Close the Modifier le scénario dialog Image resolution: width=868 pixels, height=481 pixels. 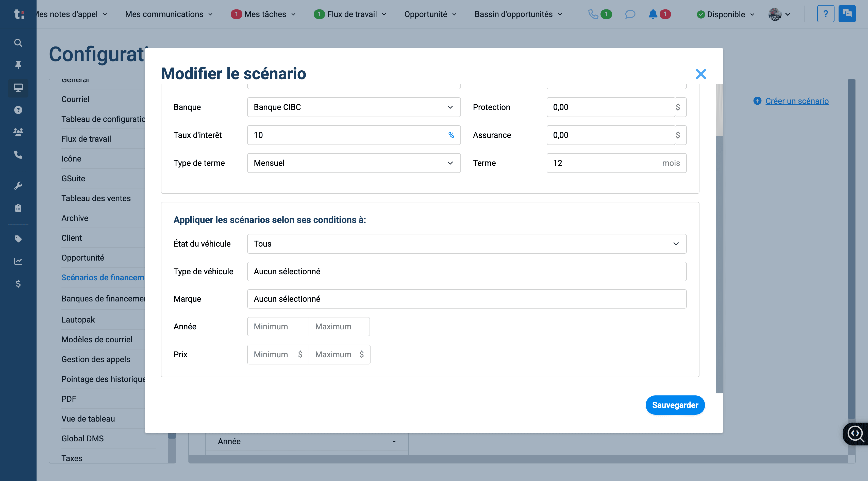click(700, 74)
